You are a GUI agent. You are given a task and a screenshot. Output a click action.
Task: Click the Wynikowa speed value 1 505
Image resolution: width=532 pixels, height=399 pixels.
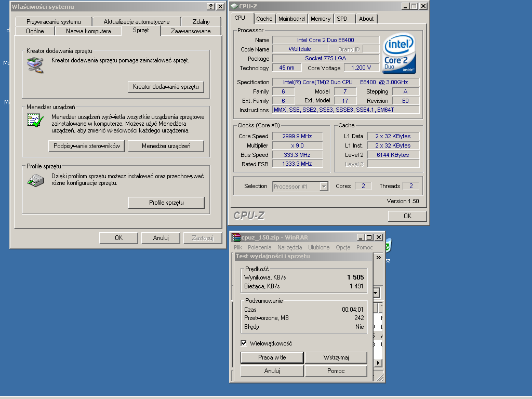pos(355,277)
